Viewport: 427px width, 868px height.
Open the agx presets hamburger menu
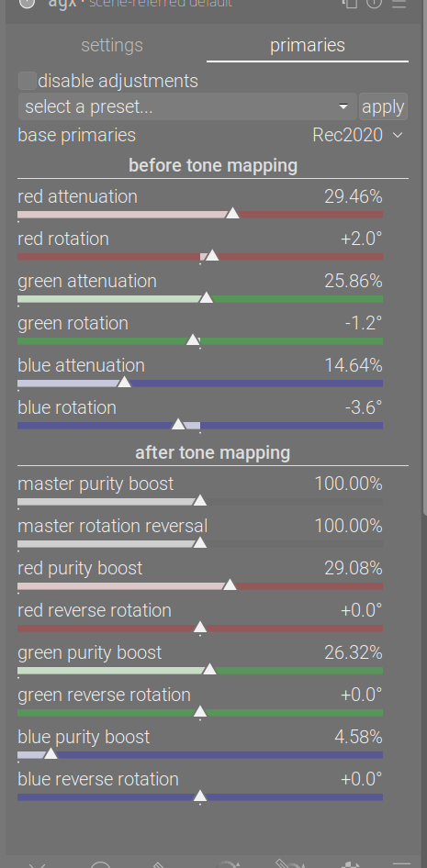(x=399, y=3)
